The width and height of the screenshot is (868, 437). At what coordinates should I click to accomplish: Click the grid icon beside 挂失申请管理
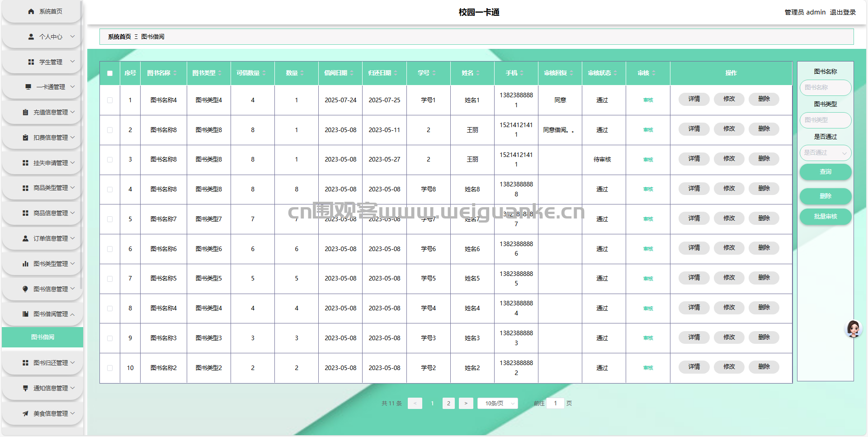[x=25, y=163]
